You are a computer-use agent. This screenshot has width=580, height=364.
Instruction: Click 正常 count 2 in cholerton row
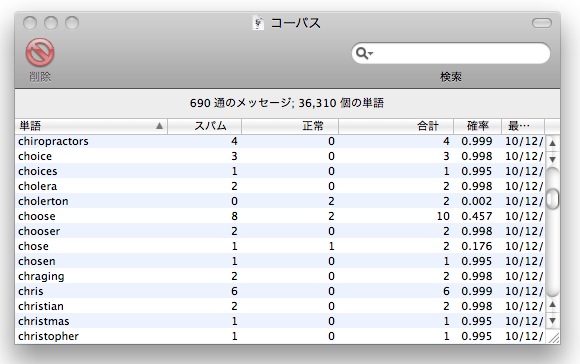331,201
